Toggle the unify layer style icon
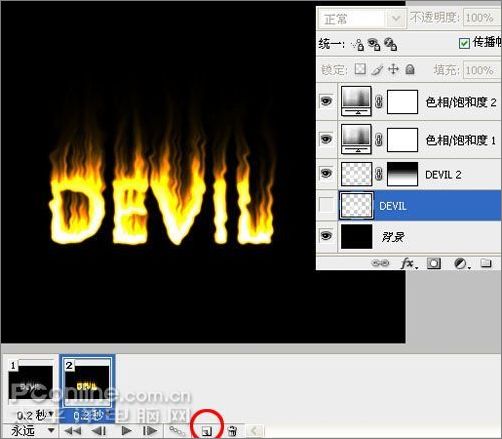Image resolution: width=502 pixels, height=439 pixels. [390, 44]
